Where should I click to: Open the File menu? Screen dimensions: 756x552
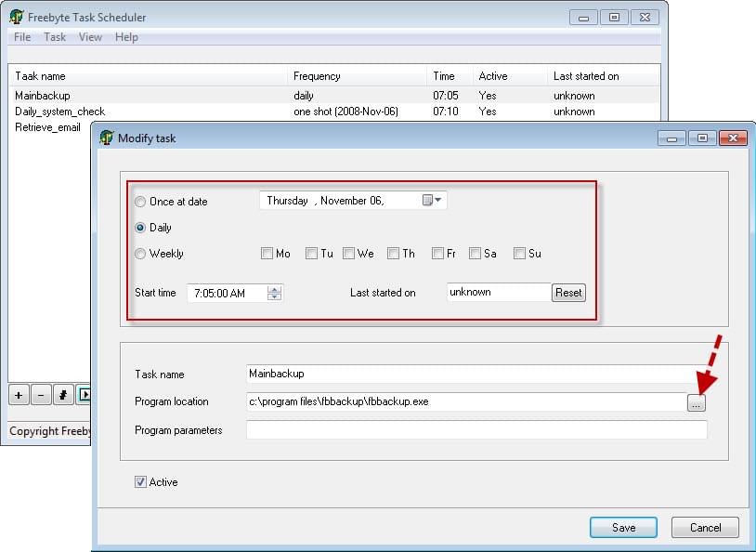pos(22,37)
